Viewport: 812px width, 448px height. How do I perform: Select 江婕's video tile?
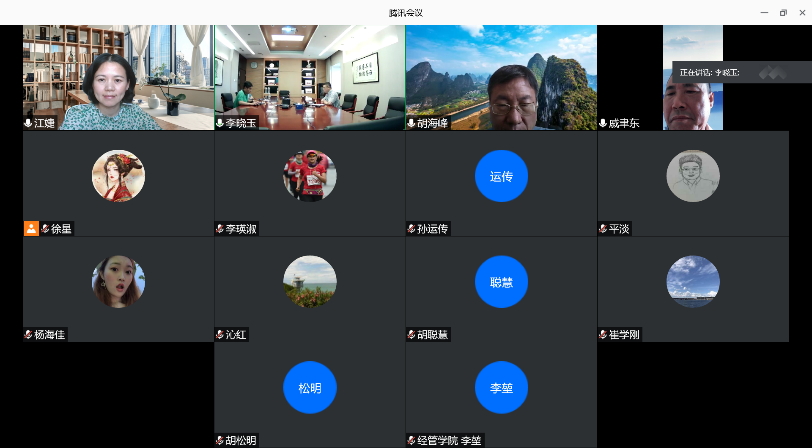tap(118, 75)
